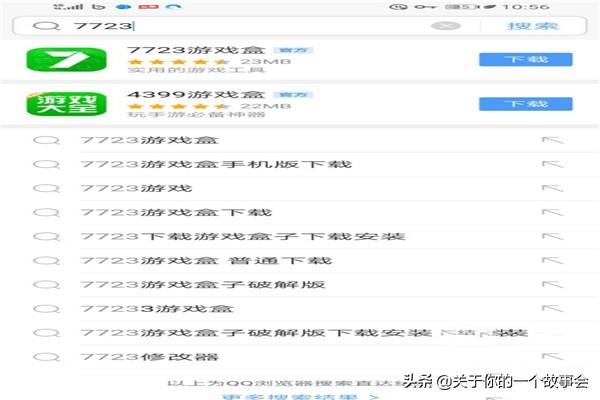
Task: Open 更多搜索结果 link
Action: [300, 396]
